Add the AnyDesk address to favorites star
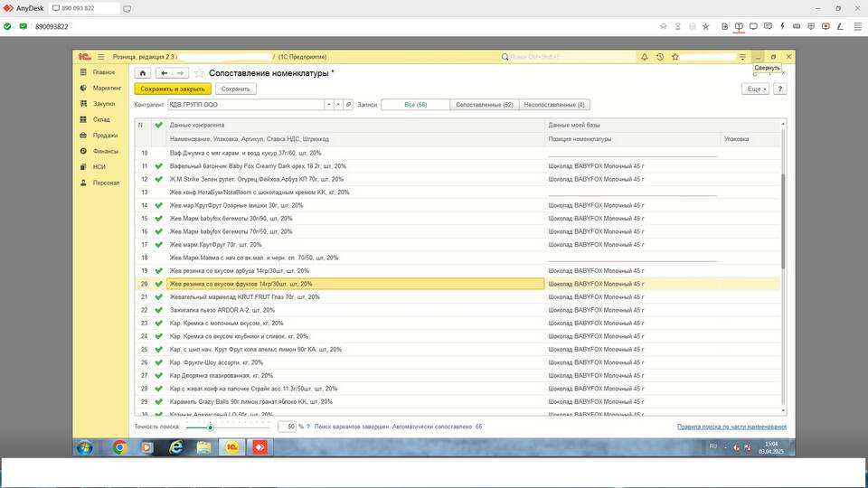The height and width of the screenshot is (488, 868). pos(706,26)
